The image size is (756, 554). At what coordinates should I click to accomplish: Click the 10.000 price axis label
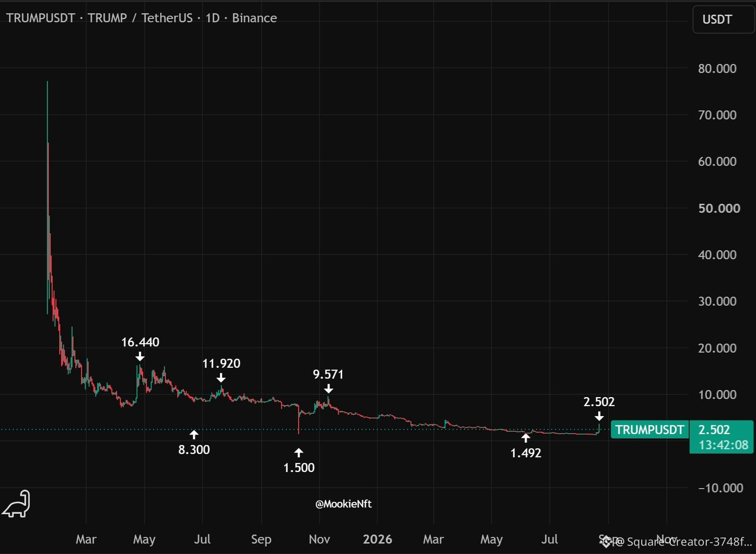[x=717, y=395]
